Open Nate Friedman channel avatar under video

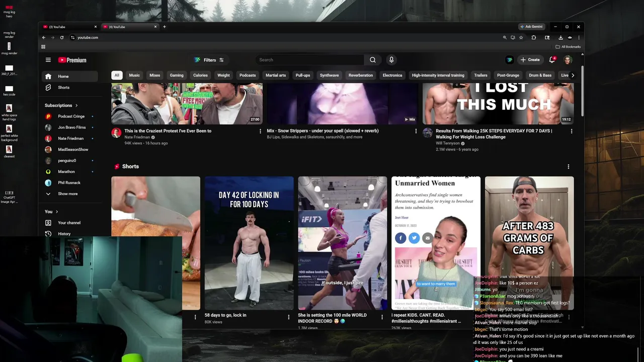pos(116,133)
